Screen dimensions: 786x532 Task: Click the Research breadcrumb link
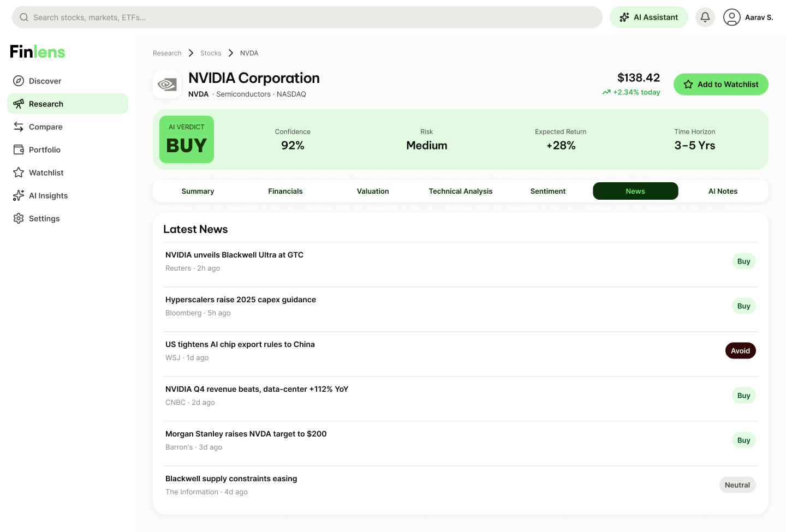tap(167, 53)
